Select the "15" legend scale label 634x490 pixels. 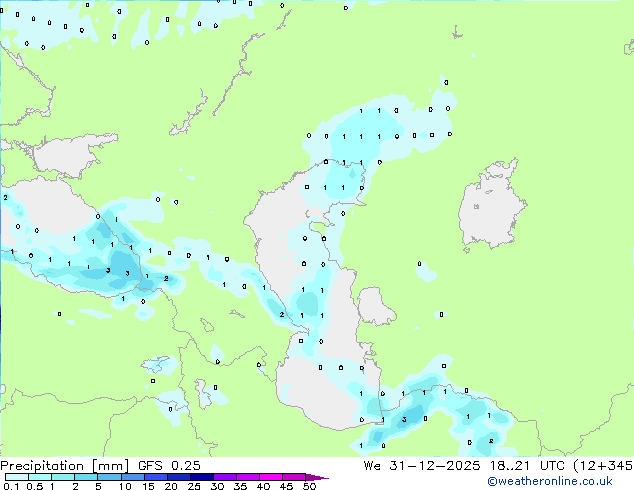coord(148,486)
